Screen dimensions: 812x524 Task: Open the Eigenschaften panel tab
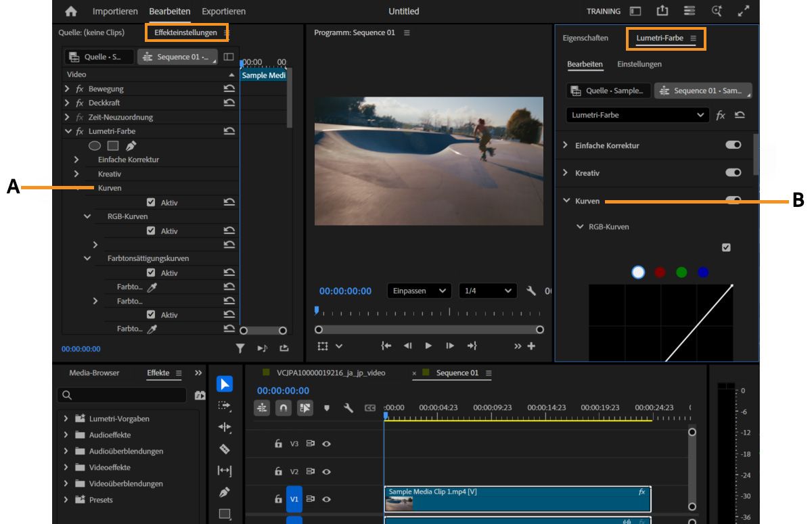585,39
